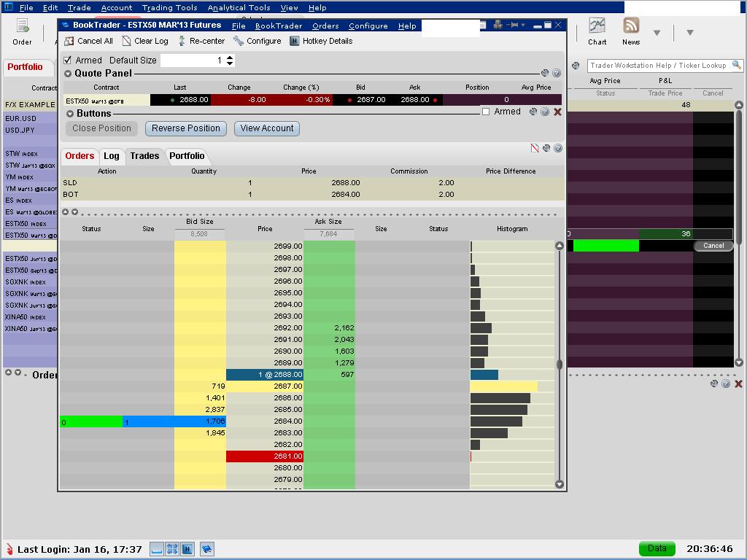Uncheck the Armed checkbox near Default Size
This screenshot has width=747, height=560.
[68, 60]
